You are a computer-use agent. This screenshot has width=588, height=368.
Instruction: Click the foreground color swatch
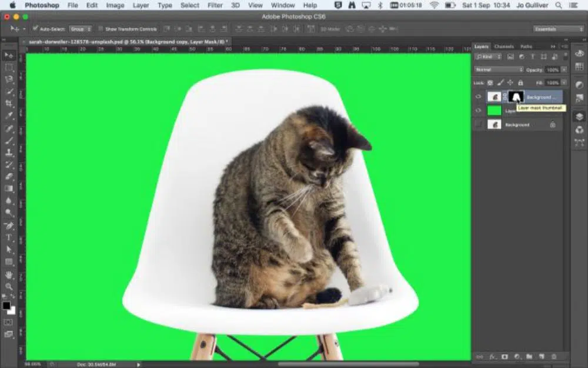coord(6,306)
